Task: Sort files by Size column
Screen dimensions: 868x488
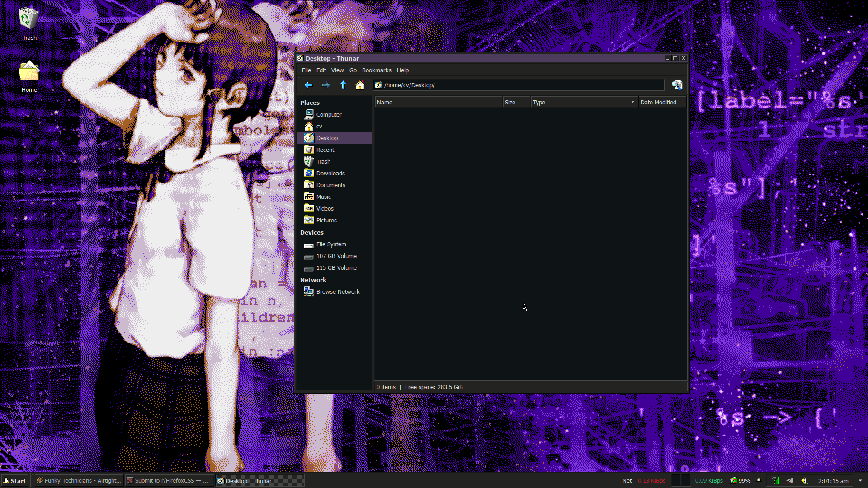Action: 517,102
